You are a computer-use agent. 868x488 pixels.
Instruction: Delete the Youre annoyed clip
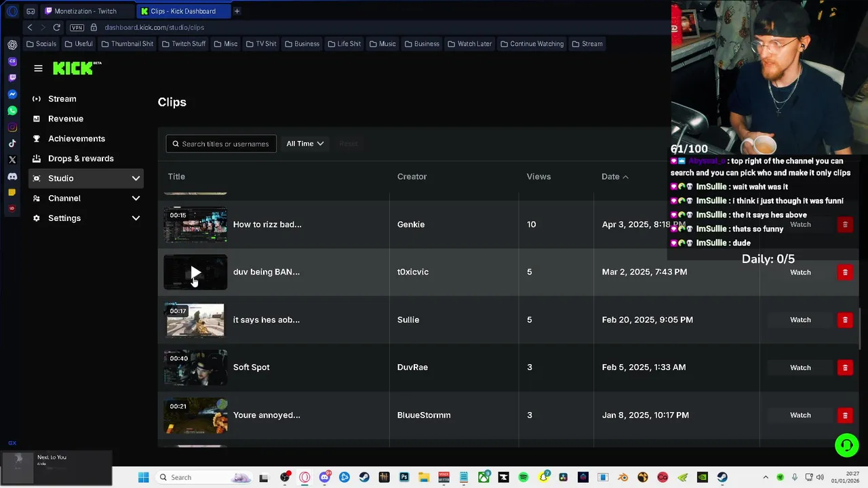pos(845,415)
